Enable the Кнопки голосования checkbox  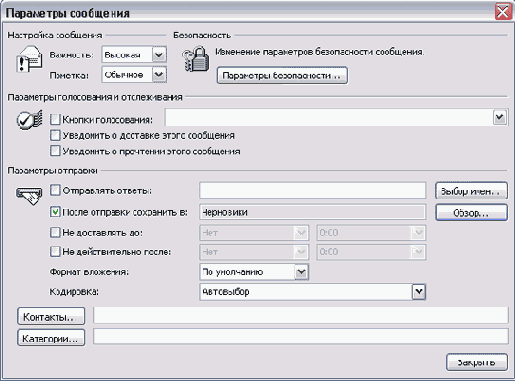(55, 119)
